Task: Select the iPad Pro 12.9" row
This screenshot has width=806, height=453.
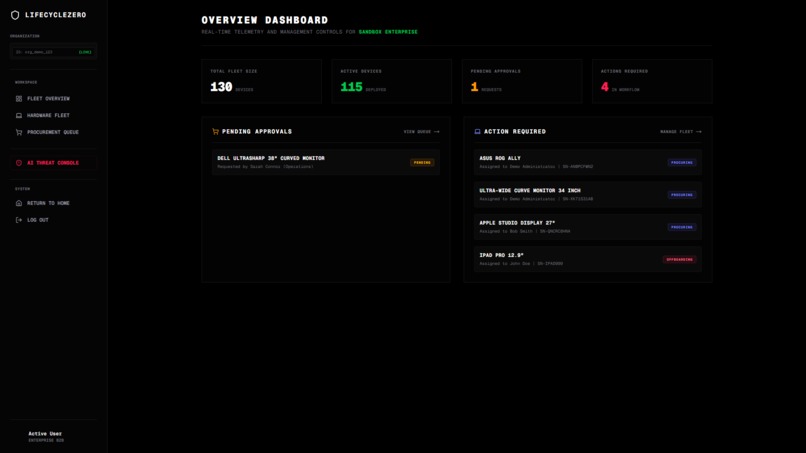Action: [588, 260]
